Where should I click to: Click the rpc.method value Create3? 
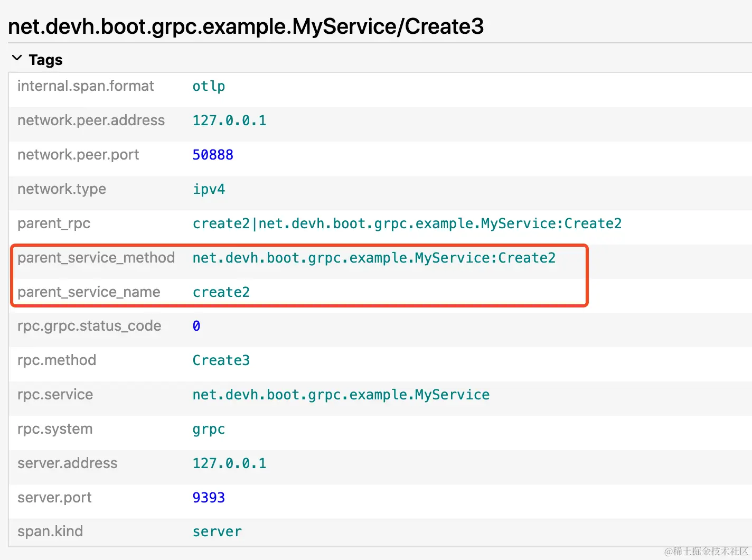click(x=221, y=360)
